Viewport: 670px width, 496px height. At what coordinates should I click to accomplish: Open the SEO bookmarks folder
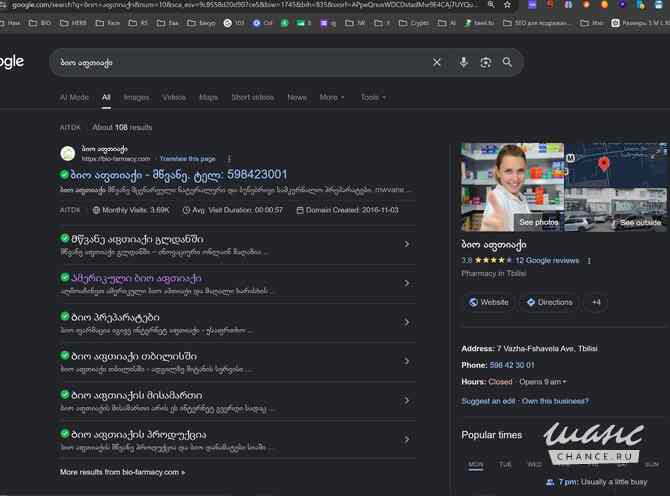(536, 23)
